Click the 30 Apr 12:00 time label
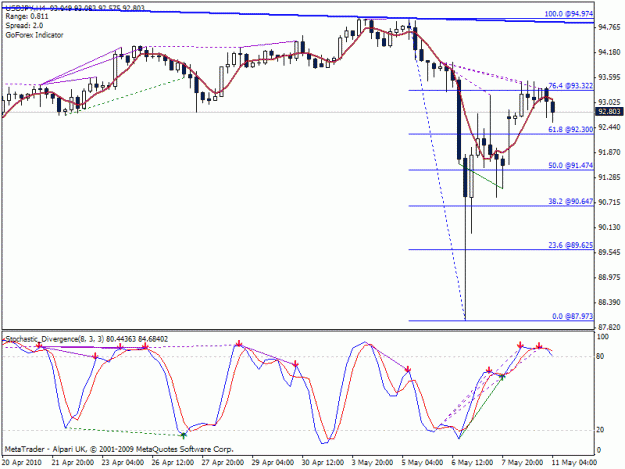This screenshot has width=625, height=469. tap(322, 462)
